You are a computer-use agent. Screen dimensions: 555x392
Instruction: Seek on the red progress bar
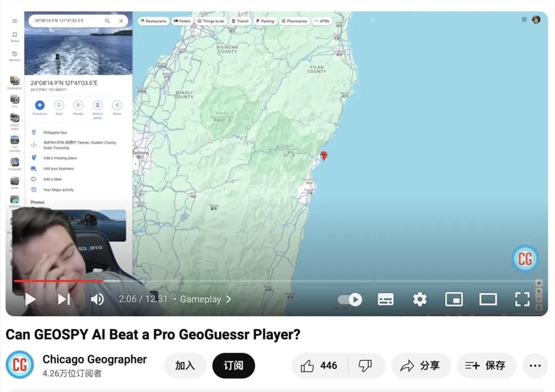[59, 281]
